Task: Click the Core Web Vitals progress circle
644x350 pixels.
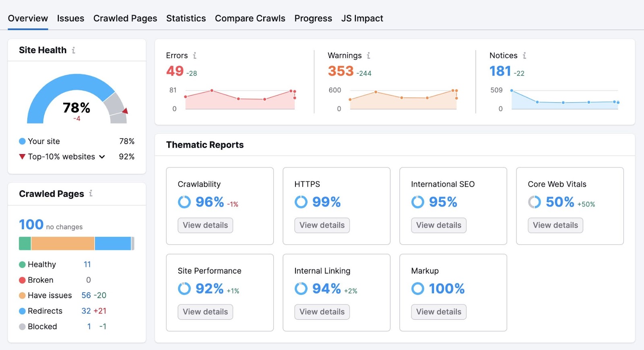Action: pyautogui.click(x=535, y=202)
